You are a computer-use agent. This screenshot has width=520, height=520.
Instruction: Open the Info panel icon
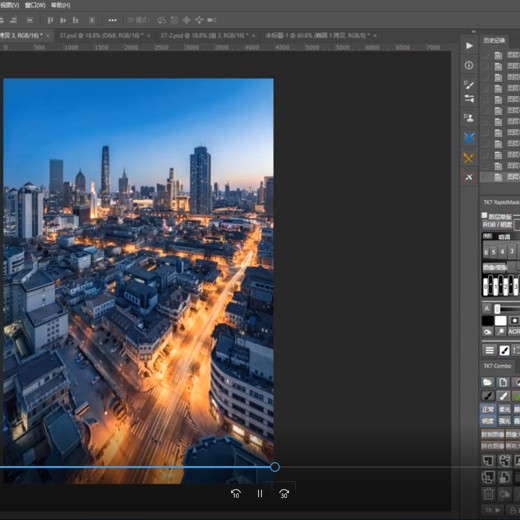click(469, 65)
